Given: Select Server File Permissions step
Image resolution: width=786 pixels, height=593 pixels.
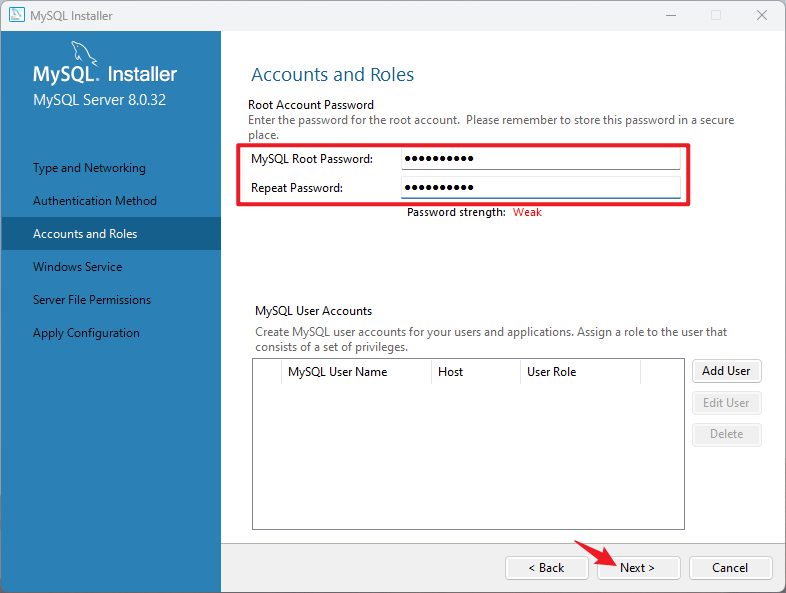Looking at the screenshot, I should click(x=92, y=300).
